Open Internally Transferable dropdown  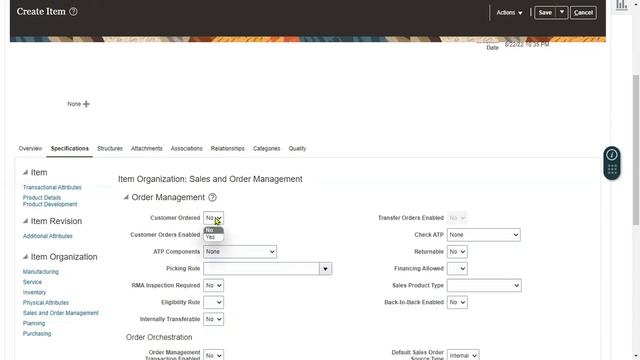click(x=213, y=319)
